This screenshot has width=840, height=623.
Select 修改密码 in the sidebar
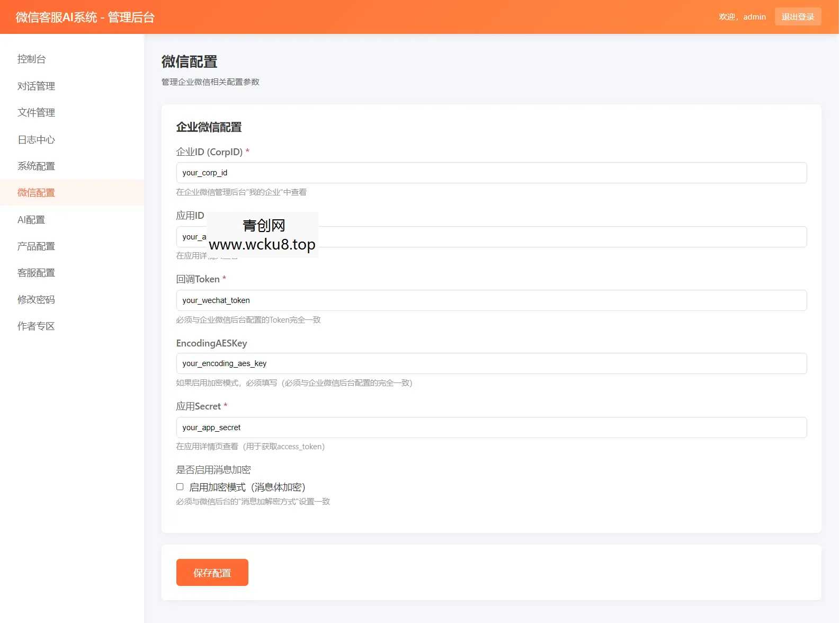click(72, 299)
